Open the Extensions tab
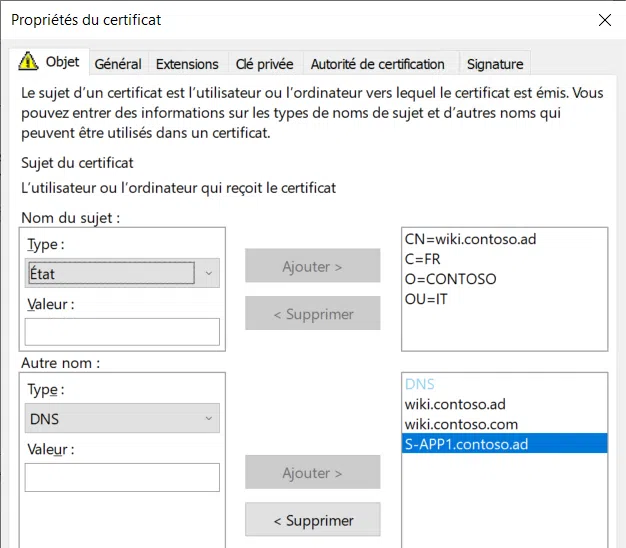Image resolution: width=626 pixels, height=548 pixels. (x=187, y=64)
